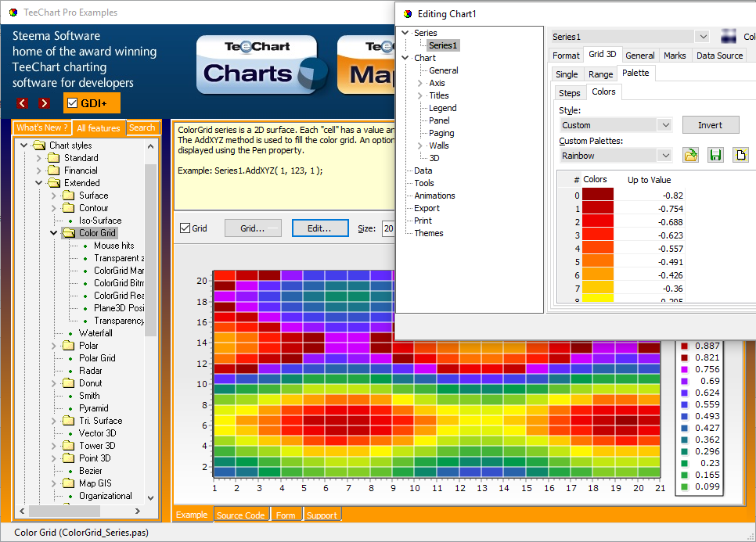Select Legend in editor tree
The image size is (756, 542).
[x=443, y=108]
